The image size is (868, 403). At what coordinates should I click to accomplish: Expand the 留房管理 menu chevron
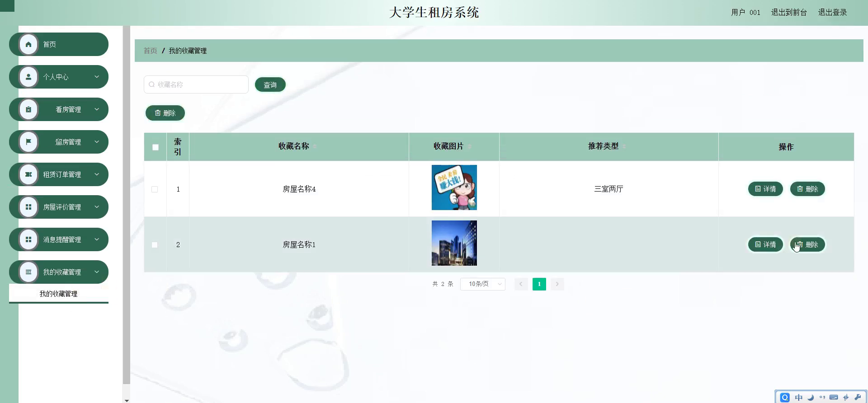tap(97, 142)
